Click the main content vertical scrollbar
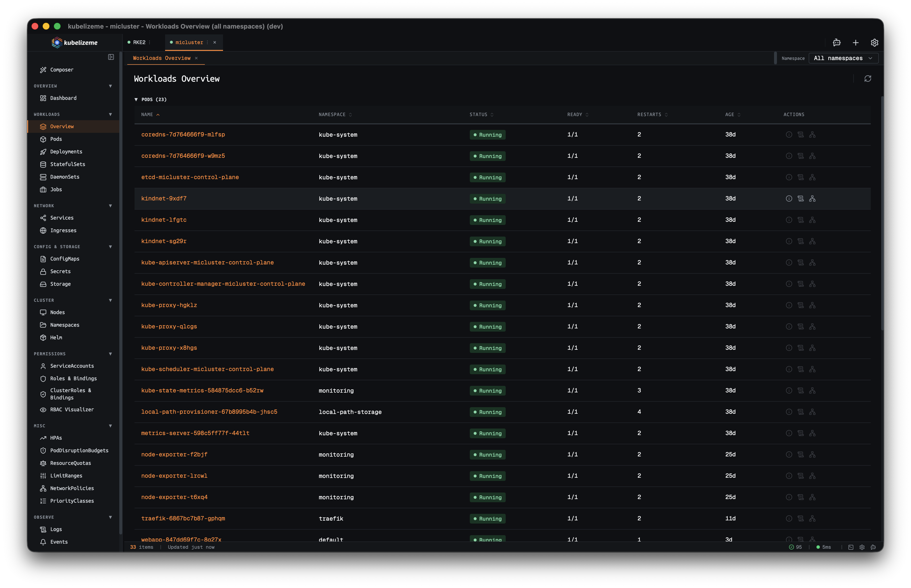This screenshot has height=588, width=911. pos(882,214)
